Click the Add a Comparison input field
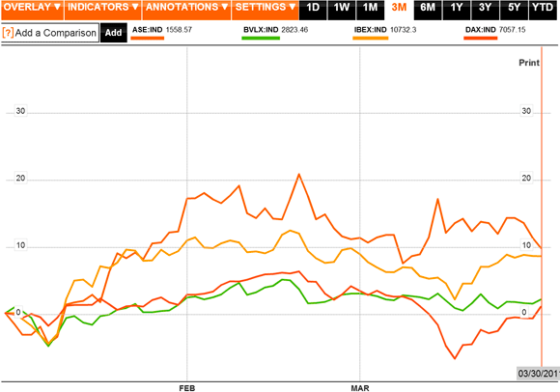 50,33
